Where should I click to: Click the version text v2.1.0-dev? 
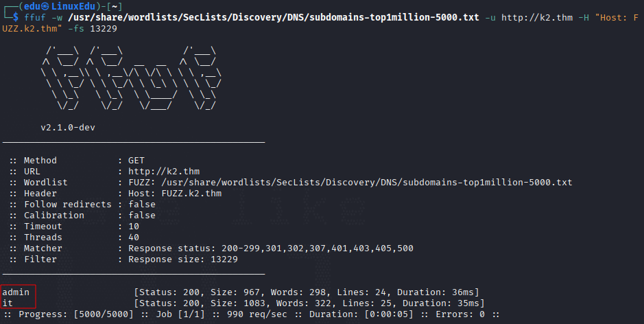[x=68, y=128]
